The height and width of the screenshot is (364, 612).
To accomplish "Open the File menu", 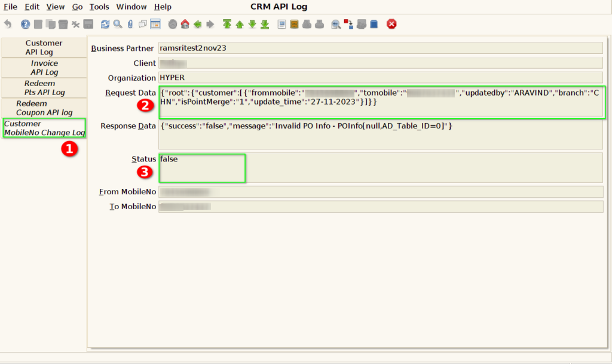I will pos(11,7).
